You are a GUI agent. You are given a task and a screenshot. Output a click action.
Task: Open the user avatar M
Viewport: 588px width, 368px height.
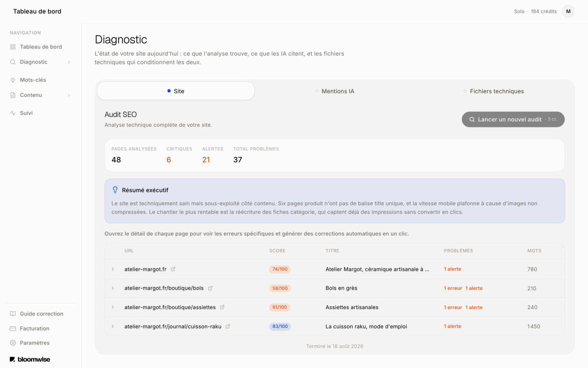coord(568,11)
